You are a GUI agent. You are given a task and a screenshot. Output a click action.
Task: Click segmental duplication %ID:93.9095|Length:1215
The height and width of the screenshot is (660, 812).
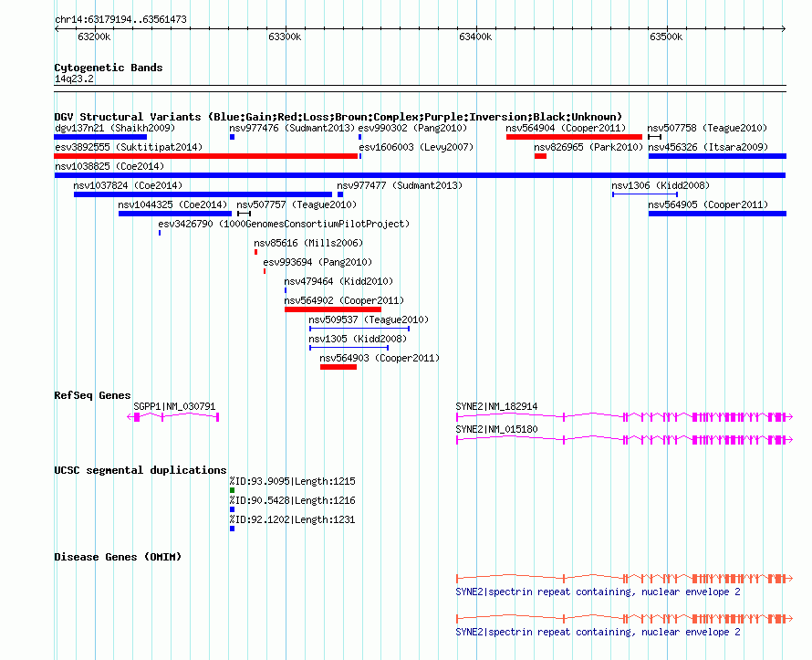[293, 481]
